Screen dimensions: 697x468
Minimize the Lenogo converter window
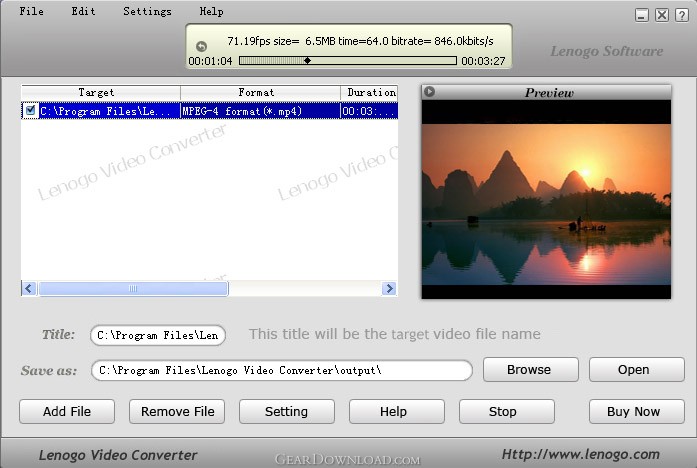point(642,15)
